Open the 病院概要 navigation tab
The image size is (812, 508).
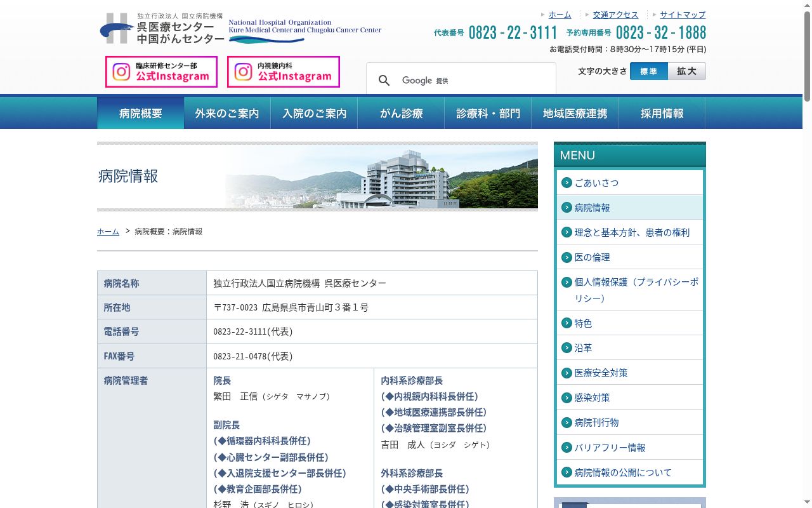(141, 113)
